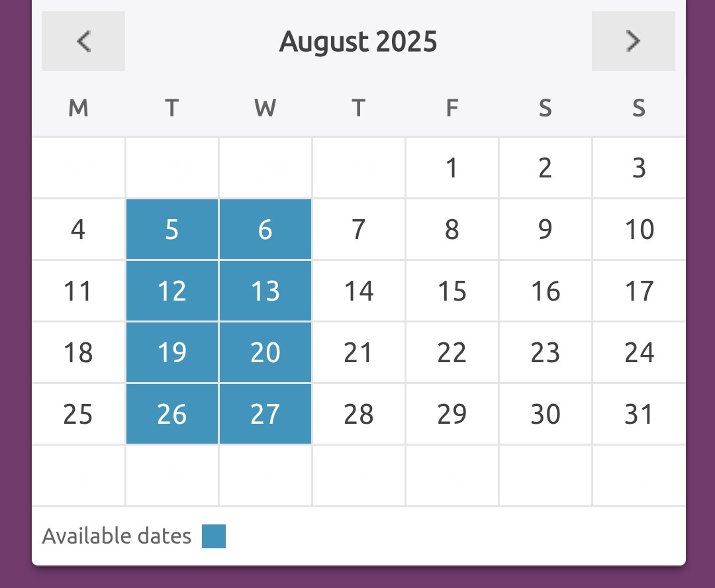Viewport: 715px width, 588px height.
Task: Select available date August 6
Action: pos(265,229)
